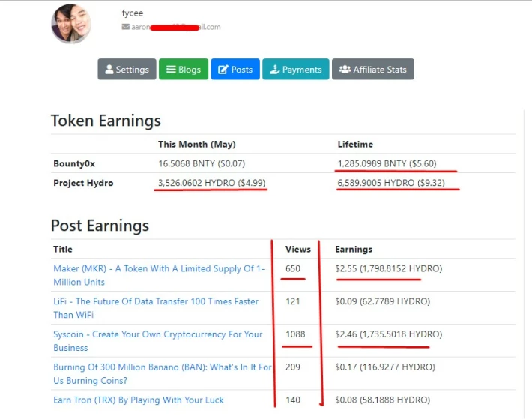The image size is (532, 419).
Task: Click the fycee username text
Action: pyautogui.click(x=133, y=13)
